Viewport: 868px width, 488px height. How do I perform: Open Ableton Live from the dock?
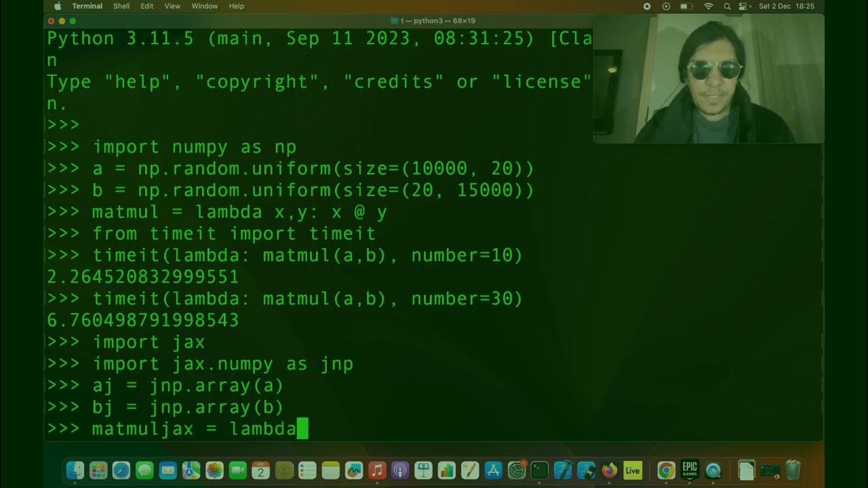point(633,470)
